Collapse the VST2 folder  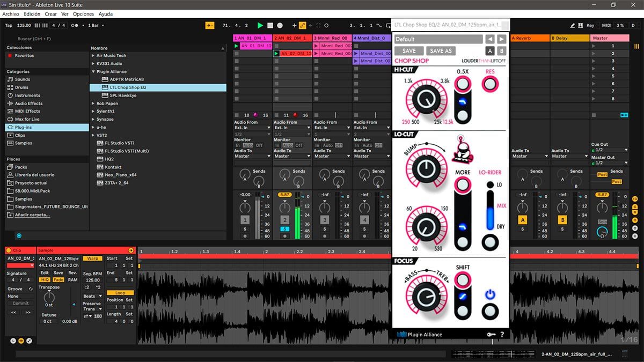[x=93, y=135]
